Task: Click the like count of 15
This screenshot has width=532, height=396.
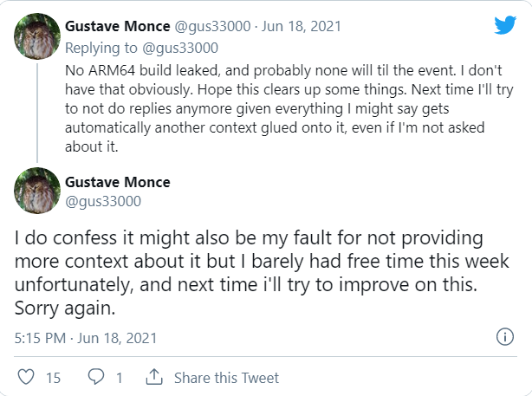Action: pos(53,378)
